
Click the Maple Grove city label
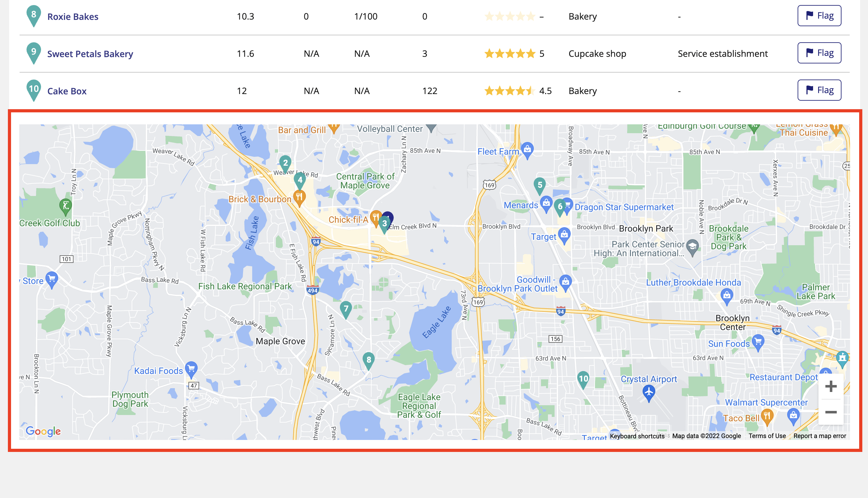(x=280, y=341)
